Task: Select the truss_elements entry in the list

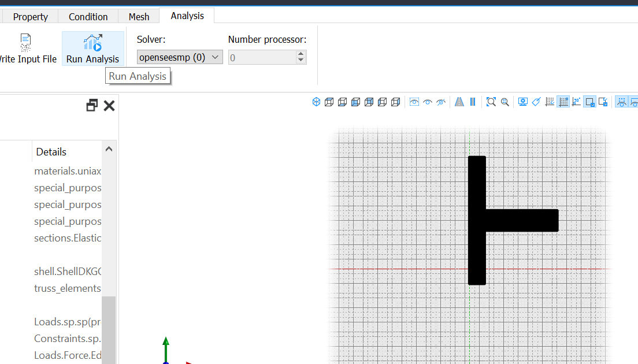Action: pos(68,288)
